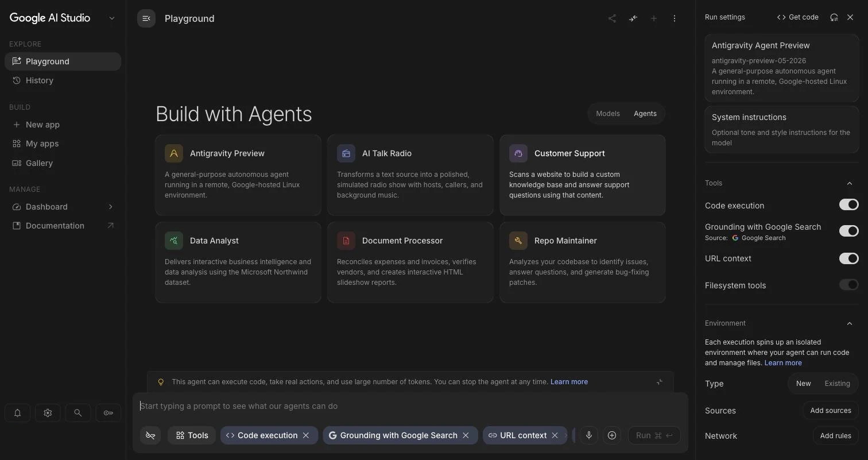868x460 pixels.
Task: Click the Add sources button
Action: click(x=830, y=411)
